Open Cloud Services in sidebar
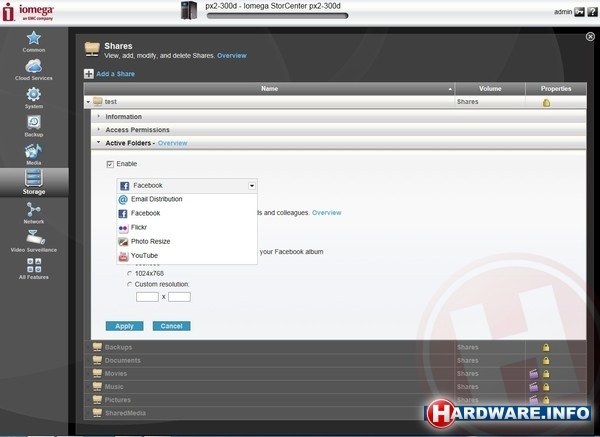 (34, 70)
